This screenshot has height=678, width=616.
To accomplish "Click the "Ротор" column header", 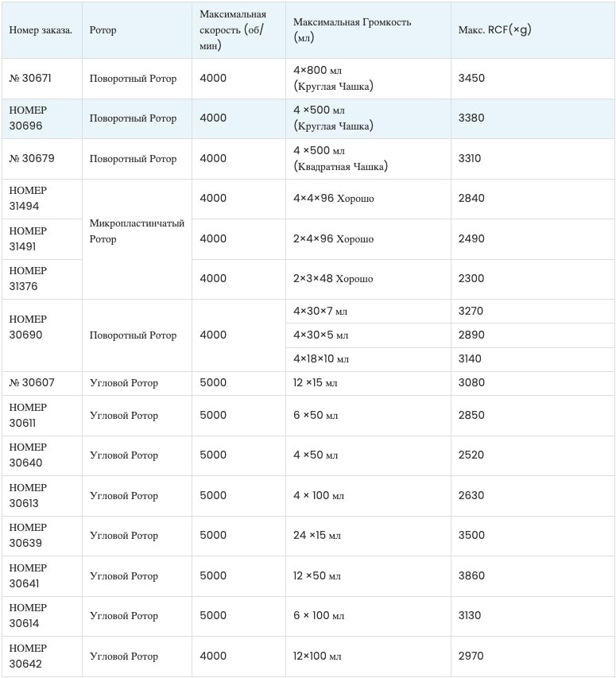I will coord(103,30).
